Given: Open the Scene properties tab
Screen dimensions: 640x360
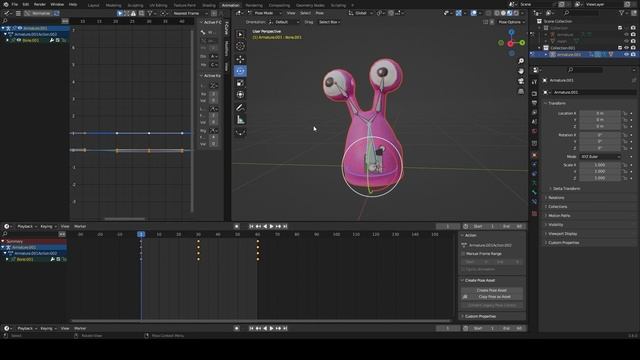Looking at the screenshot, I should [x=534, y=122].
